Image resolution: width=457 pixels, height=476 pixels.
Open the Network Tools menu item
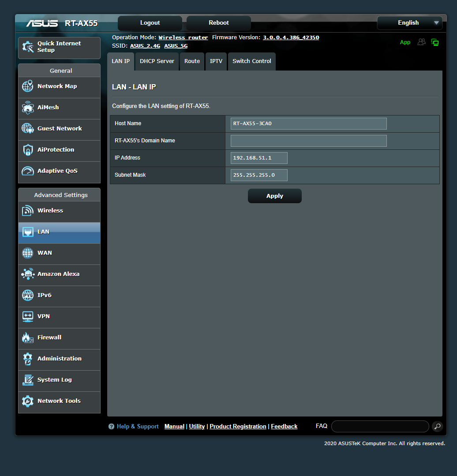click(59, 402)
